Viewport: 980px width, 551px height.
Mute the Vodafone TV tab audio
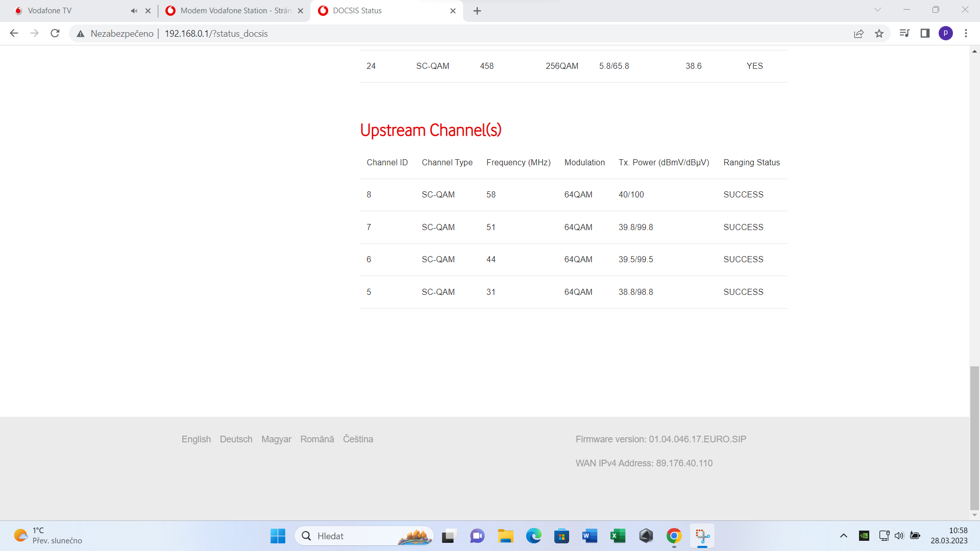(x=134, y=11)
